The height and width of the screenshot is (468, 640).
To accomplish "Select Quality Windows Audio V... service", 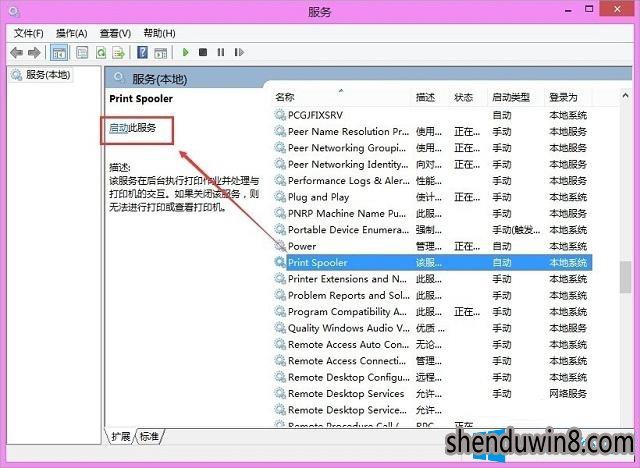I will (x=433, y=328).
